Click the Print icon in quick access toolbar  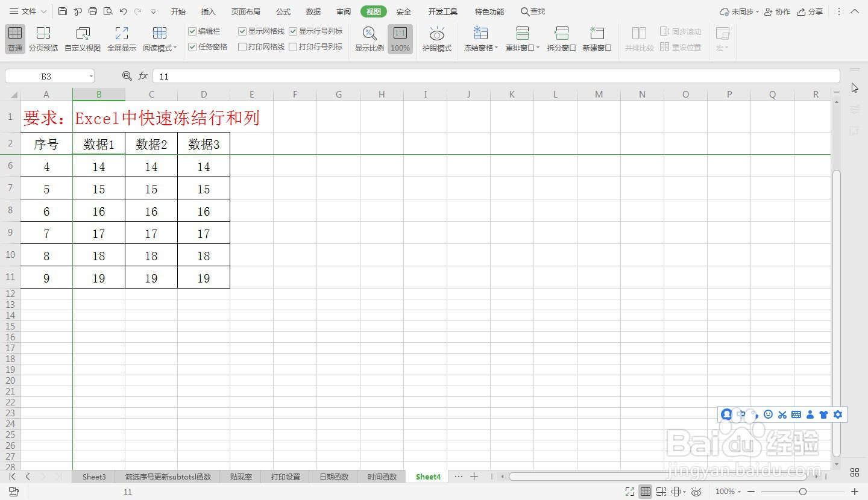[93, 11]
